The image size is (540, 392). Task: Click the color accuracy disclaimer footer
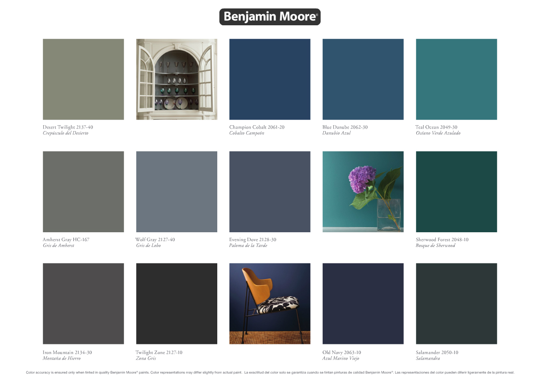click(270, 373)
